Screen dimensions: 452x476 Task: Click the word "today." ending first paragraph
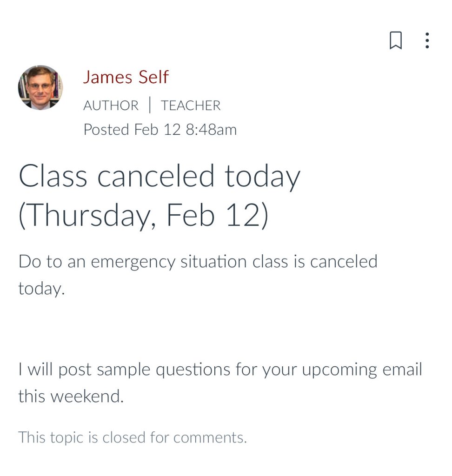[x=41, y=289]
